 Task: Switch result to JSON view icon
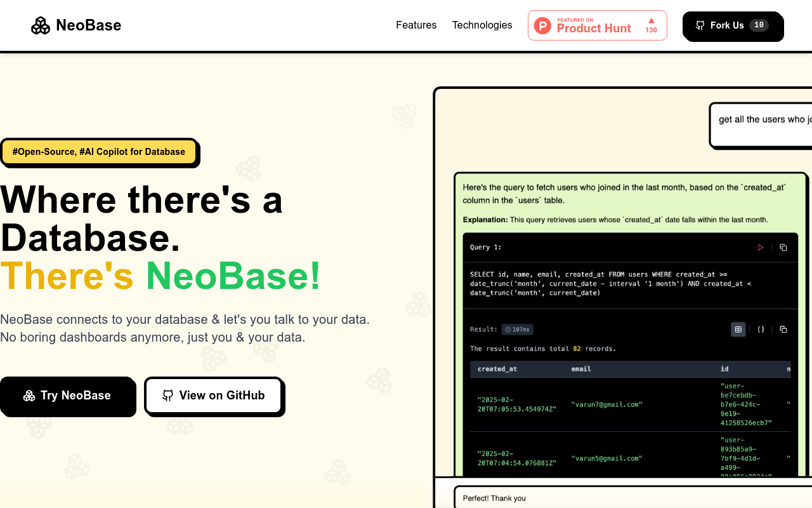(x=761, y=330)
